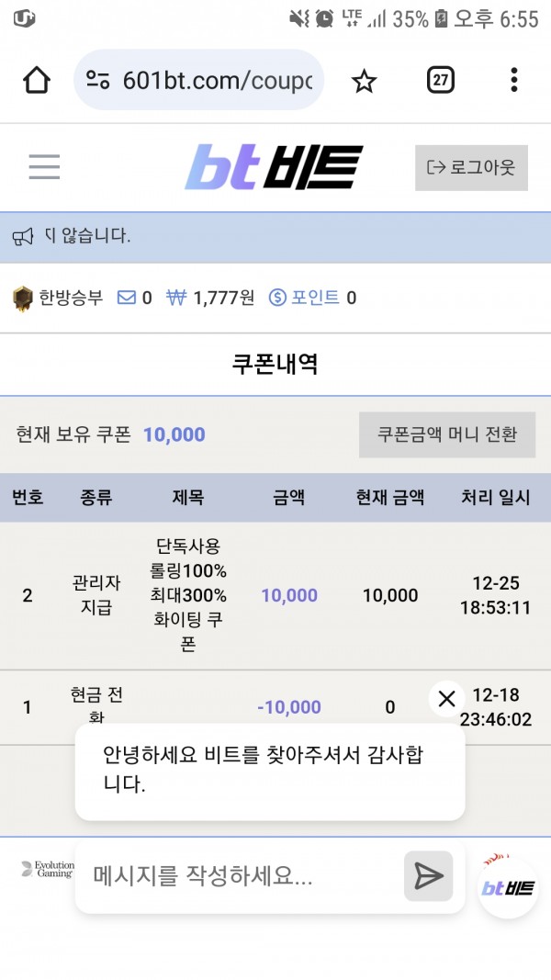Send the chat message with the arrow icon

429,875
